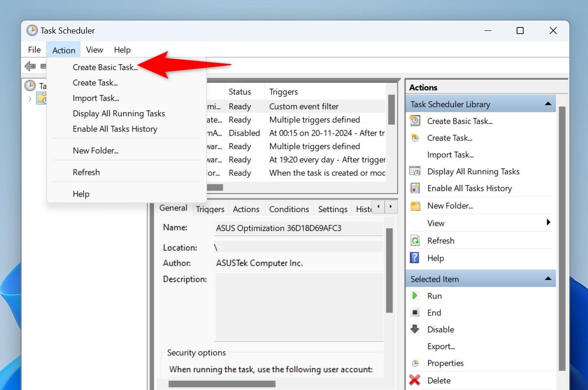Choose Create Basic Task... from Action menu
The height and width of the screenshot is (390, 588).
click(105, 67)
